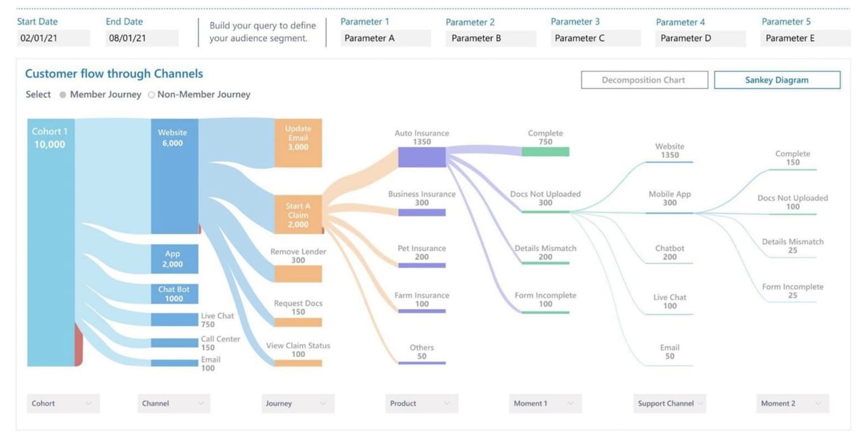868x442 pixels.
Task: Select the Non-Member Journey radio button
Action: pyautogui.click(x=152, y=94)
